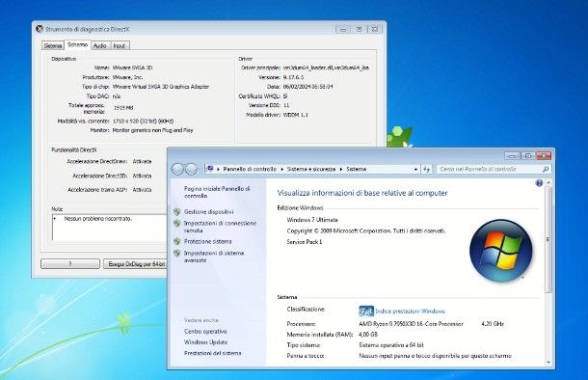
Task: Click the VMware SVGA 3D device name
Action: click(x=132, y=68)
